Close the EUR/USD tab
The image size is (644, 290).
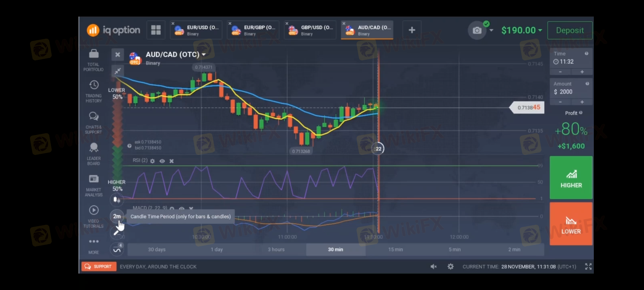click(x=173, y=24)
